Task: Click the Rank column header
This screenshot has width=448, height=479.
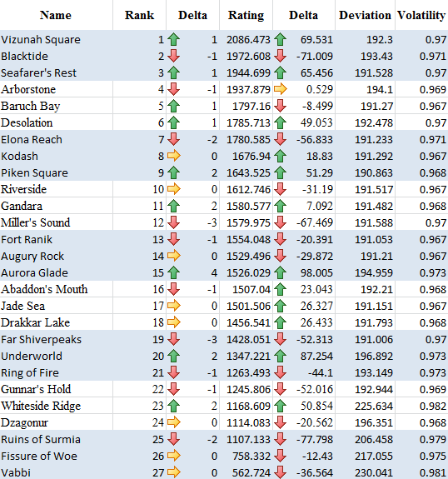Action: point(139,15)
